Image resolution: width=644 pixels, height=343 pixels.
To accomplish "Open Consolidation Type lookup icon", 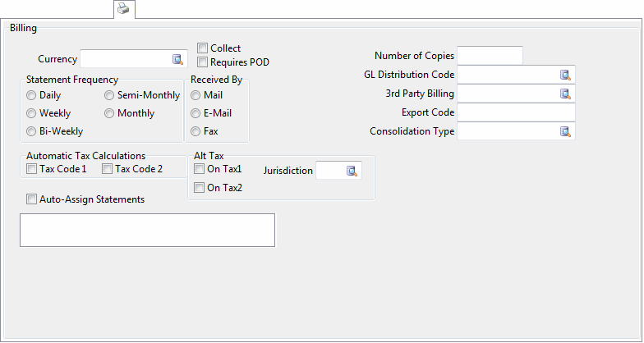I will [x=565, y=131].
